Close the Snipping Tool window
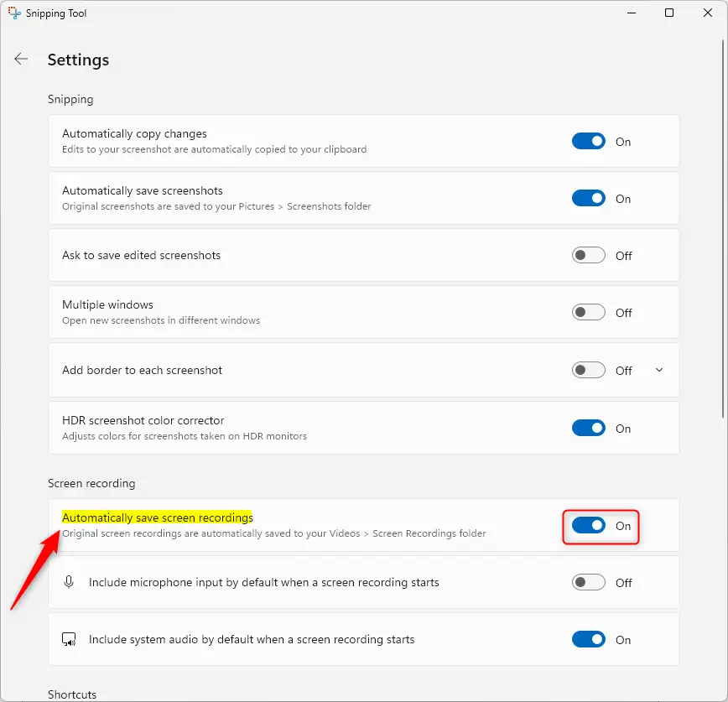This screenshot has width=728, height=702. [x=708, y=13]
